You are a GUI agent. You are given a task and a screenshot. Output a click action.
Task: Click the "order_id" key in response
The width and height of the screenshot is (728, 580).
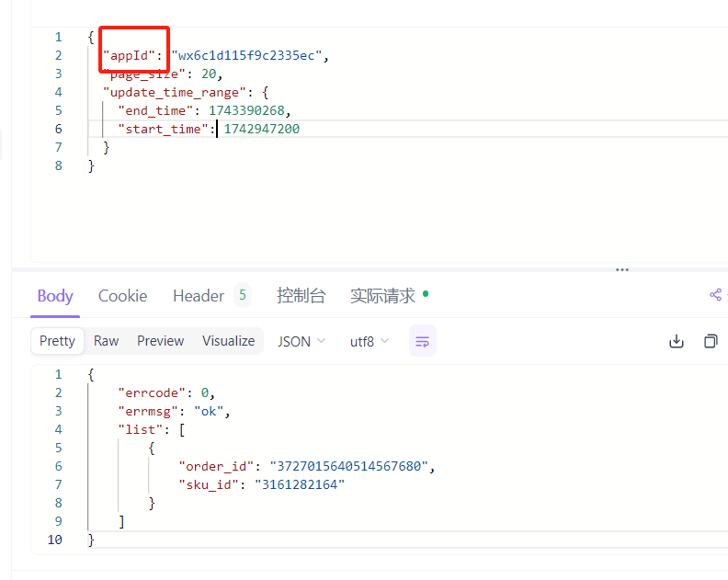point(216,466)
